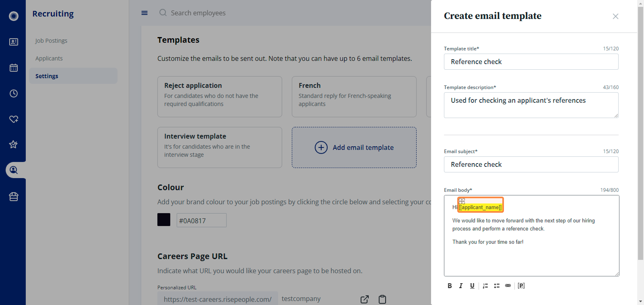Apply underline formatting in email body
Screen dimensions: 644x305
472,285
